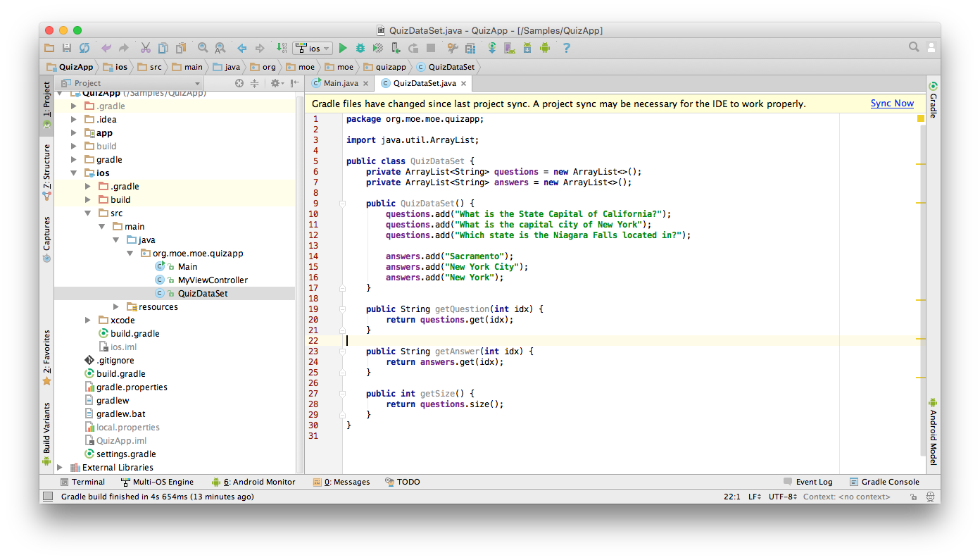Open Project panel gear settings menu
The width and height of the screenshot is (980, 560).
coord(277,83)
